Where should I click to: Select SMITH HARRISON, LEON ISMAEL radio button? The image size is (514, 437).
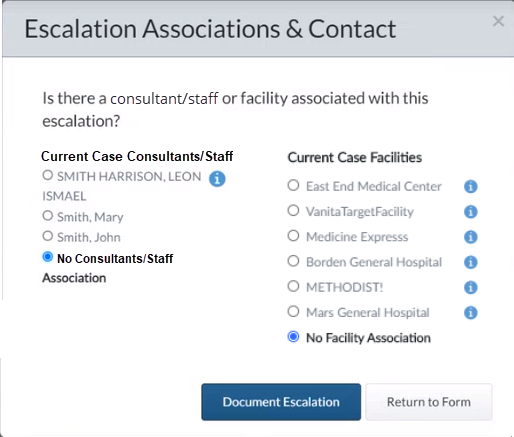coord(48,175)
